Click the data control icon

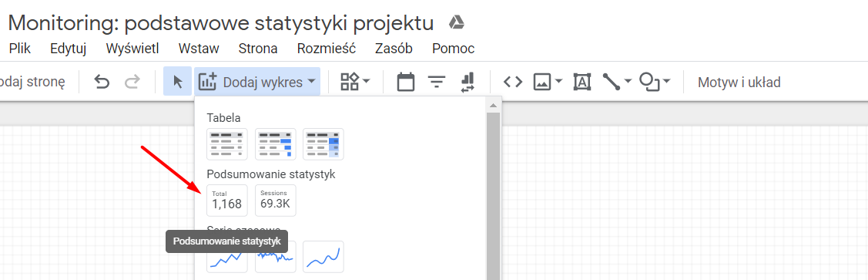[468, 82]
